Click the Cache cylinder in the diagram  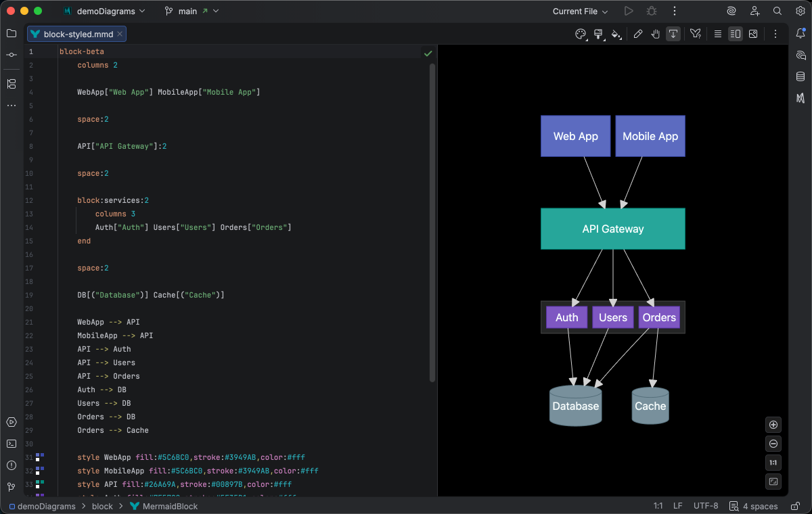pos(650,406)
